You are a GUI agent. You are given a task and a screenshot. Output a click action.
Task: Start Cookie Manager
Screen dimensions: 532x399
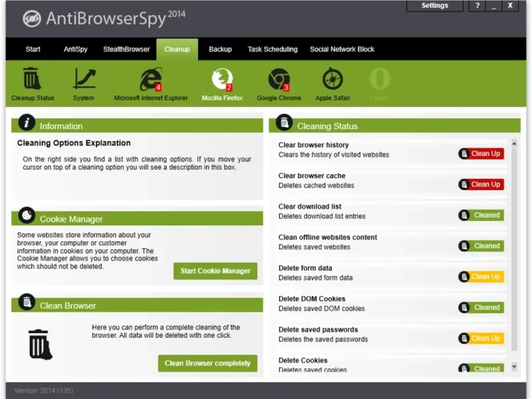(215, 271)
